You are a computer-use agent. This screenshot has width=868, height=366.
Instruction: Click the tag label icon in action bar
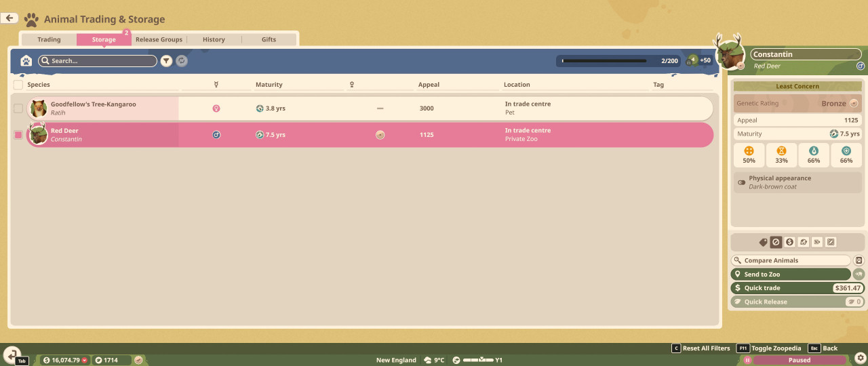tap(763, 242)
